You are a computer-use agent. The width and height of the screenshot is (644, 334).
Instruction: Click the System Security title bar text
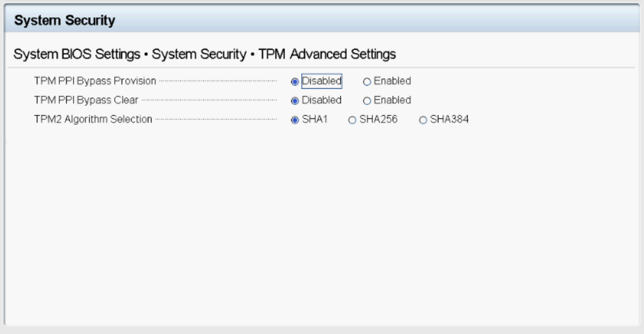tap(65, 21)
